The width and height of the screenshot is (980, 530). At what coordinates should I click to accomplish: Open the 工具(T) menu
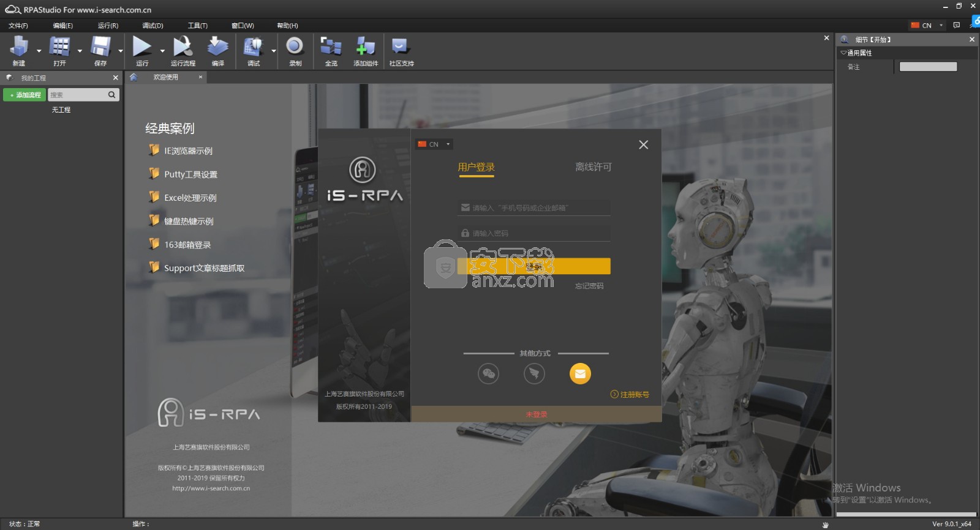(x=197, y=26)
